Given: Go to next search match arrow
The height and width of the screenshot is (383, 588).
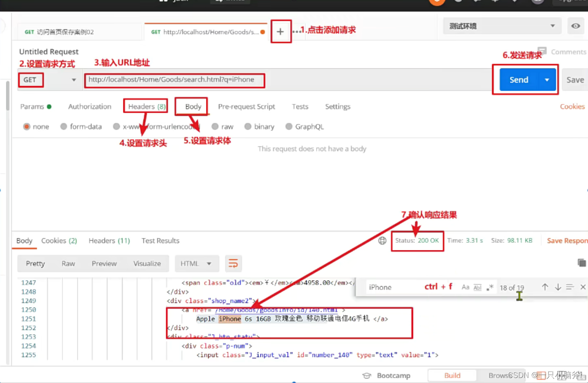Looking at the screenshot, I should click(558, 287).
